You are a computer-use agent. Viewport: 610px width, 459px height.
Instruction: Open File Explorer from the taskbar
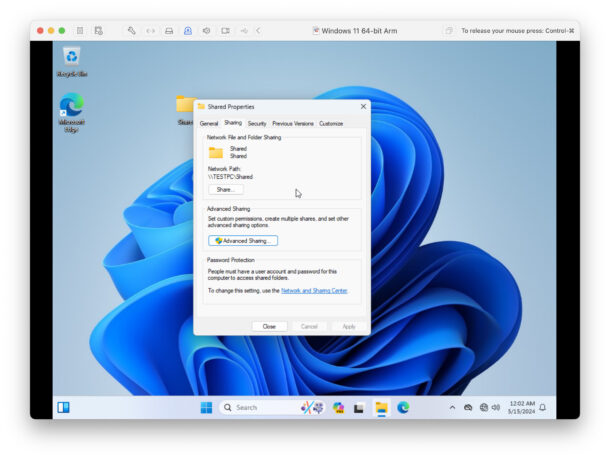pyautogui.click(x=381, y=407)
